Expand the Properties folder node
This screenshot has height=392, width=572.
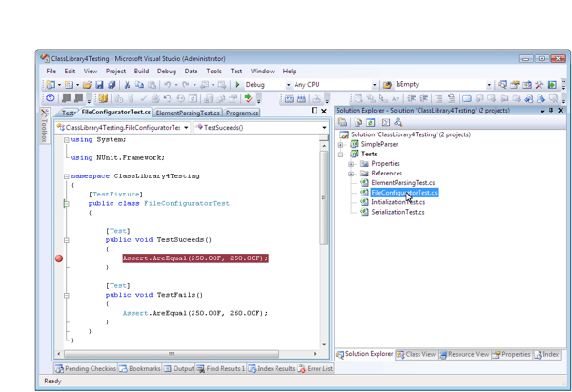coord(351,164)
